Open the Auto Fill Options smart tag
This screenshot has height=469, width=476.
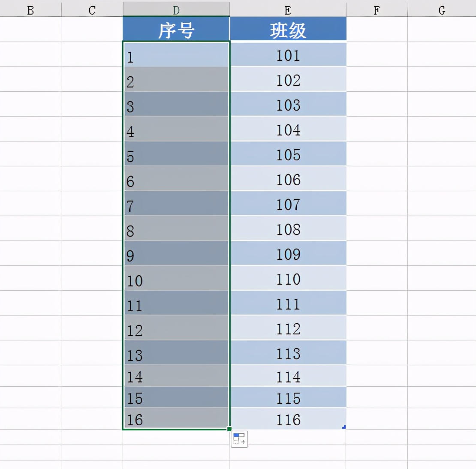point(239,438)
